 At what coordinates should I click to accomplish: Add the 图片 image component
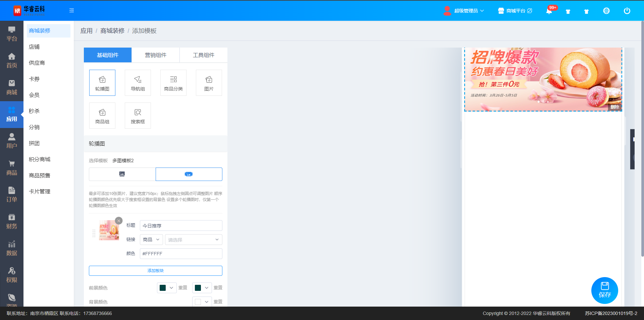209,83
